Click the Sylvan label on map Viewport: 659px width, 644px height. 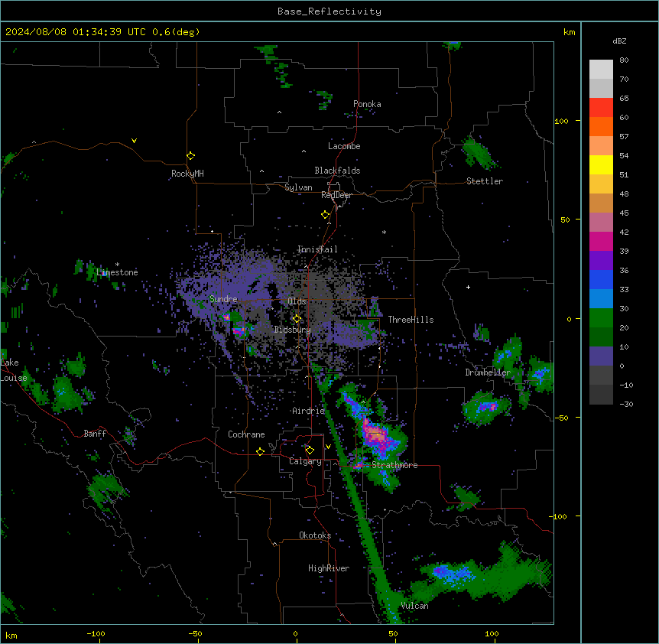[x=298, y=187]
